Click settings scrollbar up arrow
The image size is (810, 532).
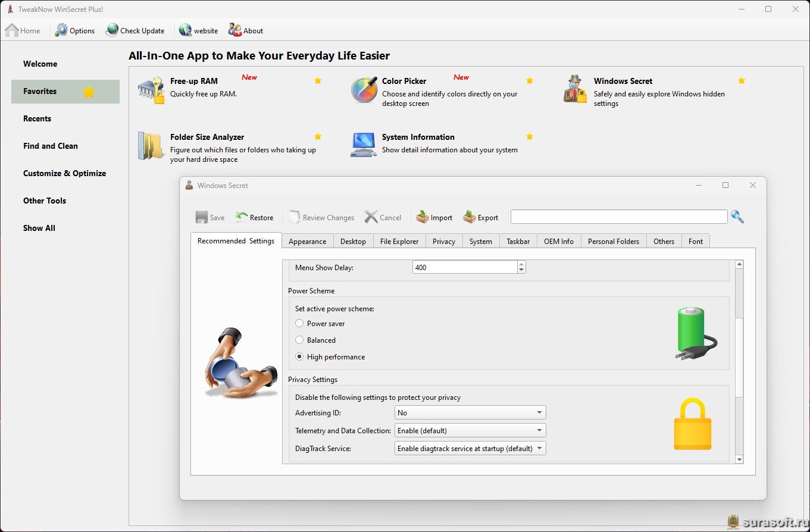coord(739,264)
